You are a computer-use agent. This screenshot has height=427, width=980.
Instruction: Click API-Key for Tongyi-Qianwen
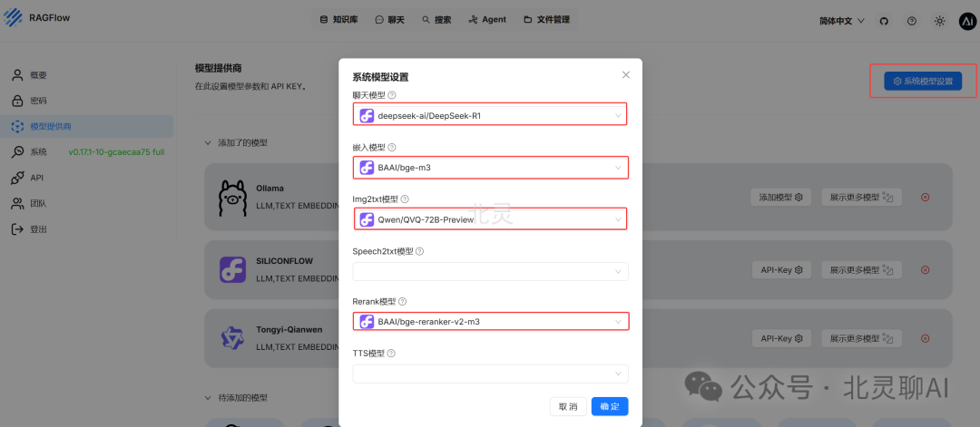click(780, 338)
